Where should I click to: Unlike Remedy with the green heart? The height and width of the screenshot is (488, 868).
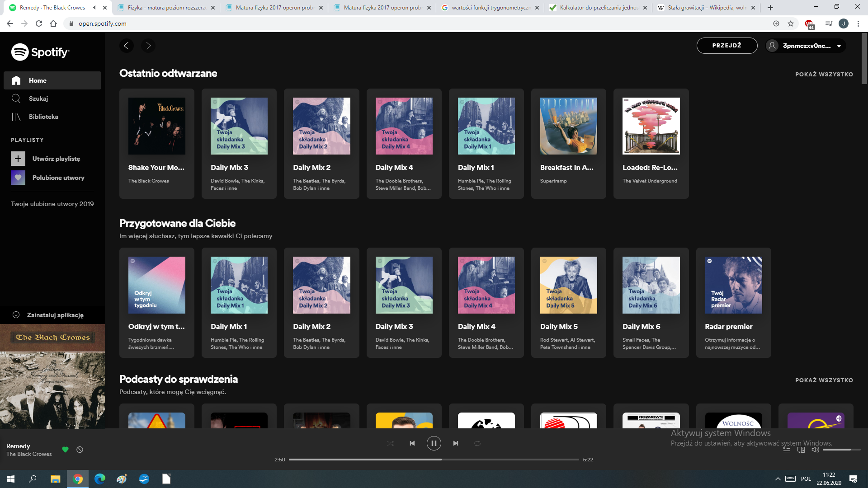[65, 450]
